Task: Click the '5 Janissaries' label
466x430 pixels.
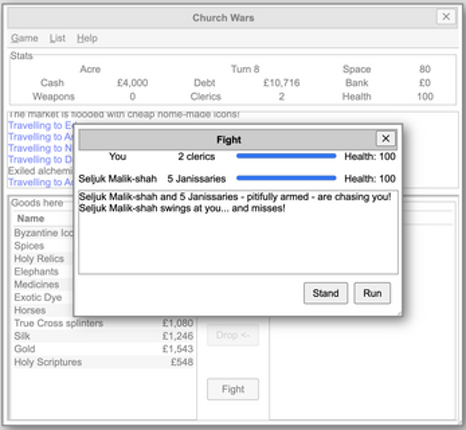Action: click(196, 179)
